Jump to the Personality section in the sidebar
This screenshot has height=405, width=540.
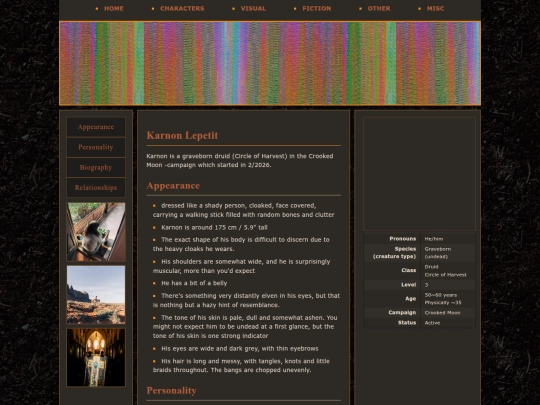[x=96, y=147]
